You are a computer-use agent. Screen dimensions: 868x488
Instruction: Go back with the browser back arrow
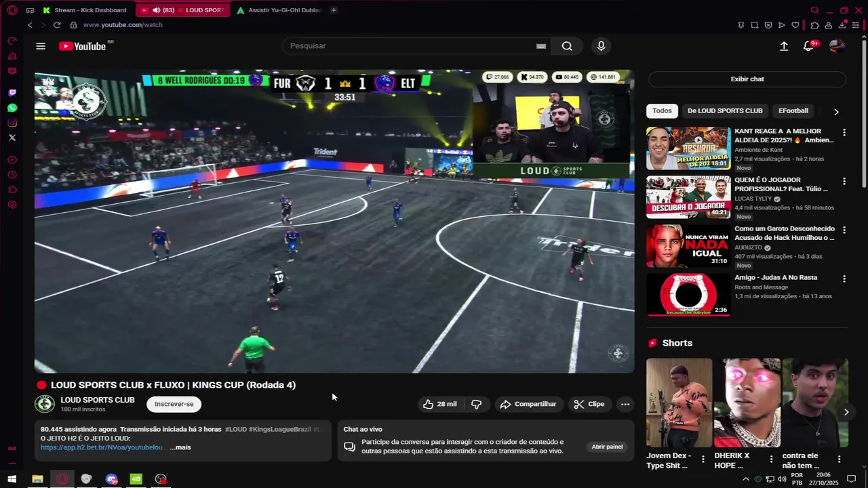pyautogui.click(x=30, y=25)
